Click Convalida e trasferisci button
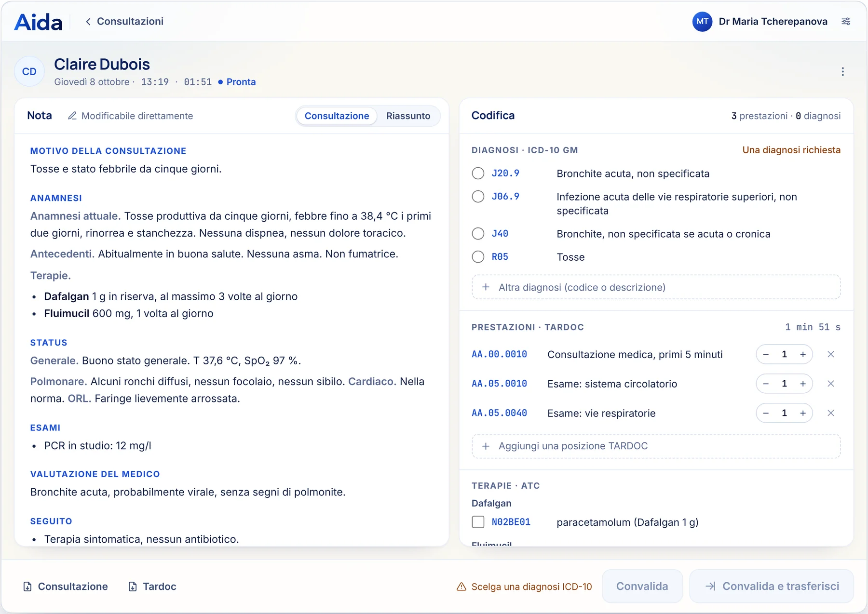The height and width of the screenshot is (614, 868). [772, 586]
